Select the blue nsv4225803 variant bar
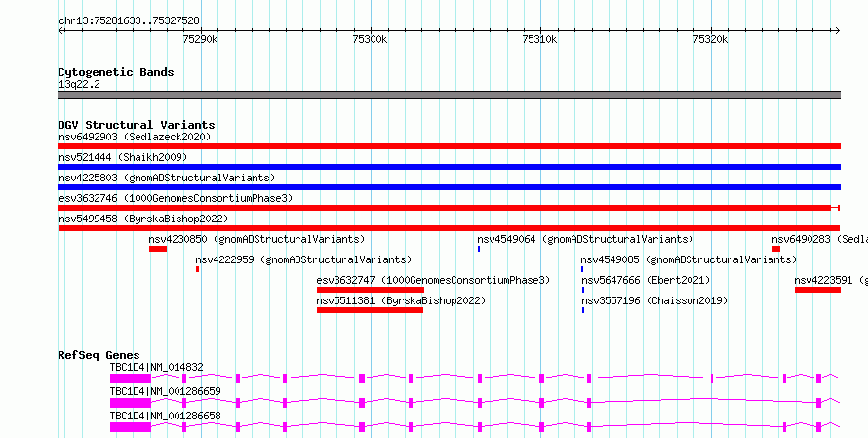The width and height of the screenshot is (868, 438). (x=449, y=187)
